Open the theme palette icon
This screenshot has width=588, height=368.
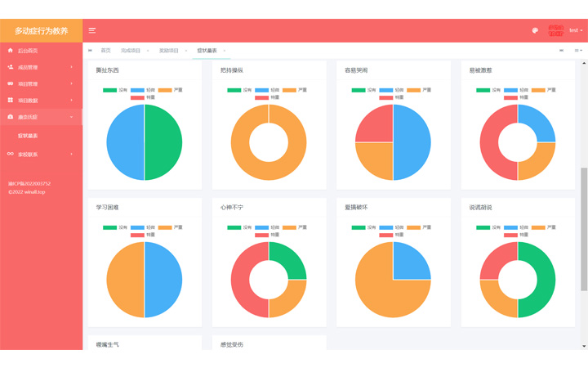535,30
